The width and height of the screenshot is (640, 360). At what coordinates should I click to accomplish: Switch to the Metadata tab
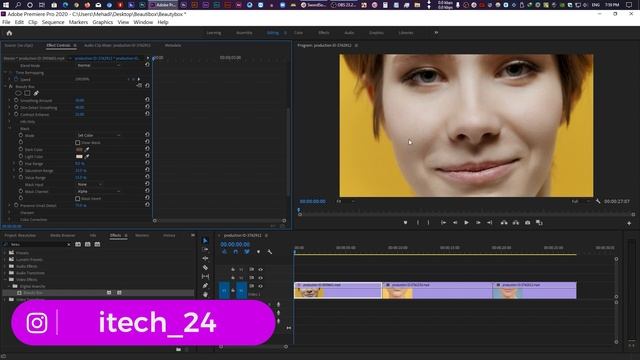click(x=173, y=45)
